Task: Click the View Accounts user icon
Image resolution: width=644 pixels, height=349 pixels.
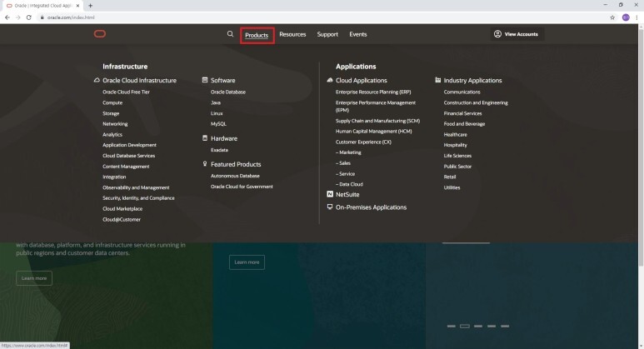Action: coord(497,34)
